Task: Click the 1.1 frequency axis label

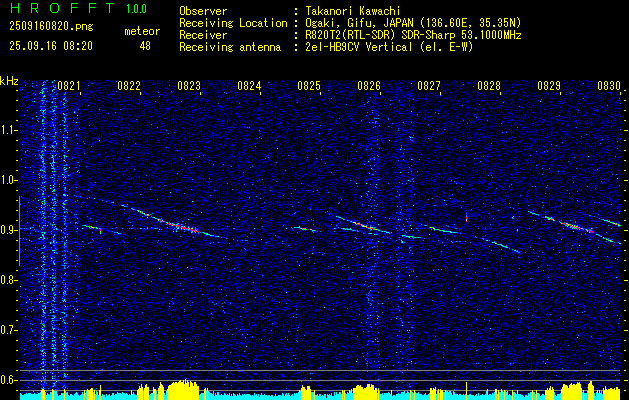Action: click(x=9, y=130)
